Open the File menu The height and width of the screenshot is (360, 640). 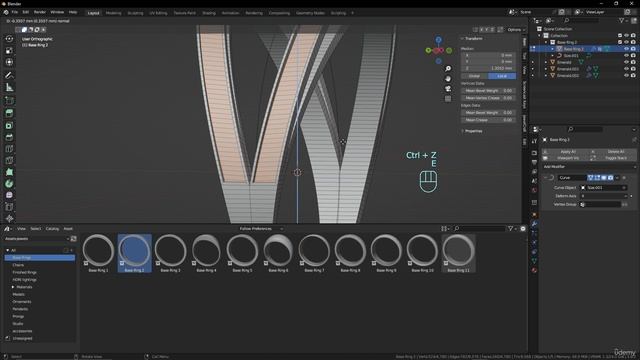pos(15,12)
